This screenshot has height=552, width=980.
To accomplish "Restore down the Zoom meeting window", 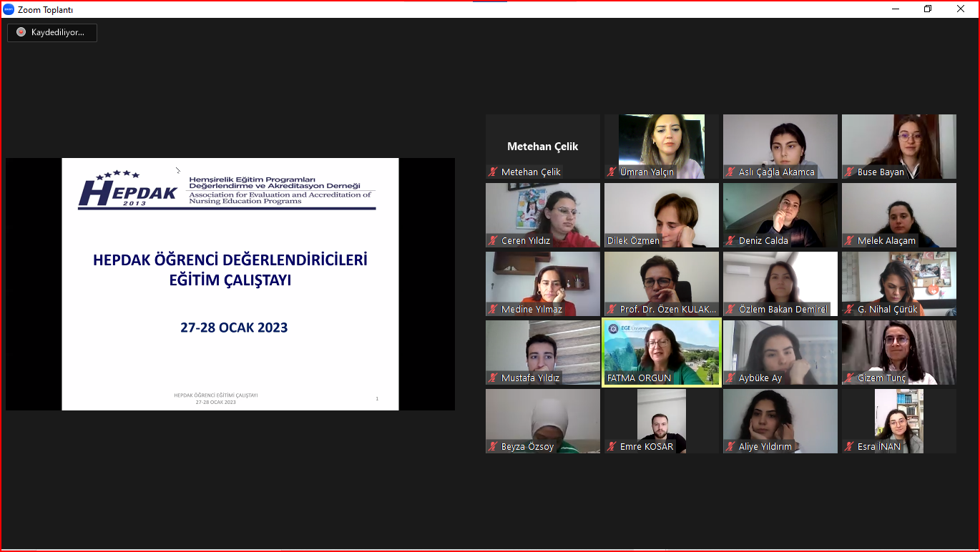I will coord(928,9).
